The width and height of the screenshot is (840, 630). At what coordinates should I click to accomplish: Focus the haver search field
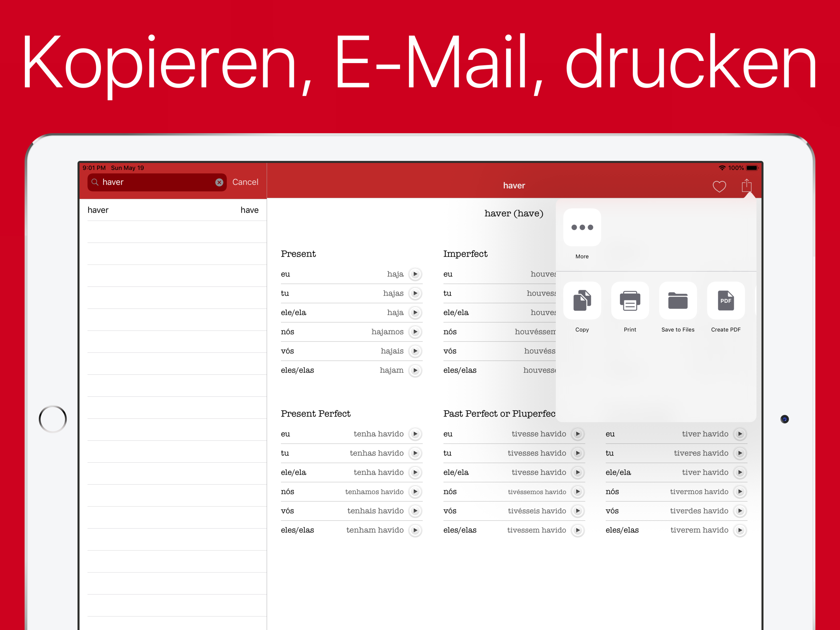point(157,182)
